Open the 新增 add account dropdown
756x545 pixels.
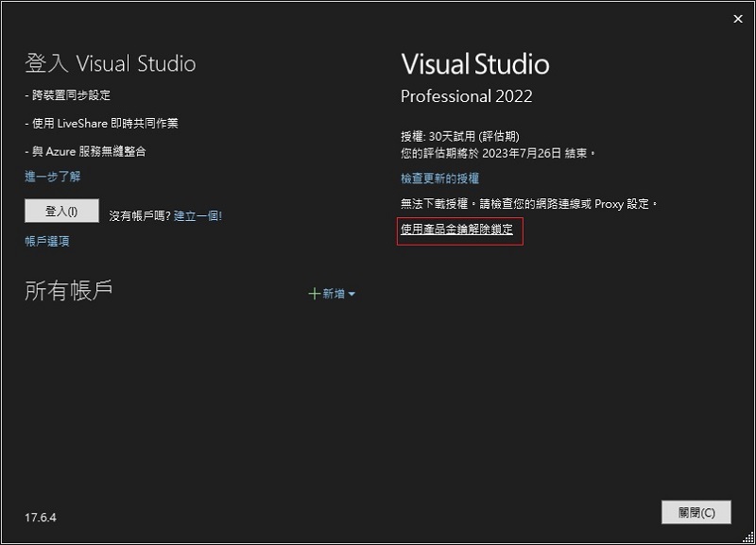pos(333,293)
